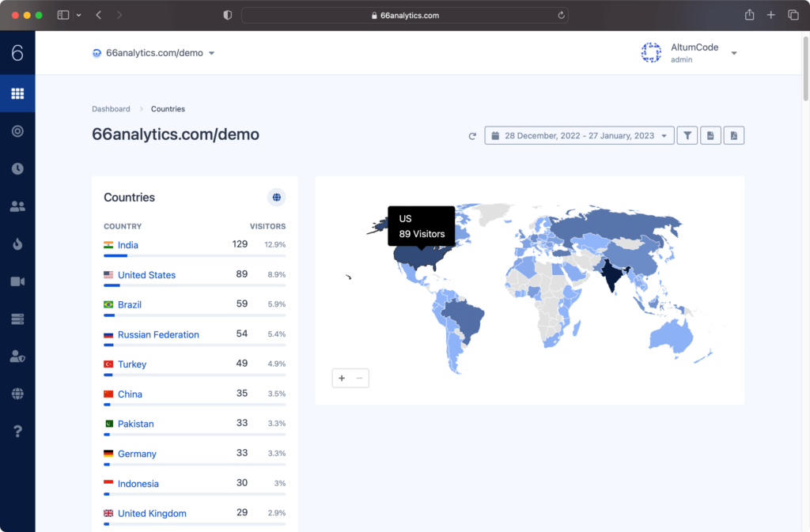The height and width of the screenshot is (532, 810).
Task: Click the filter funnel button
Action: pyautogui.click(x=687, y=136)
